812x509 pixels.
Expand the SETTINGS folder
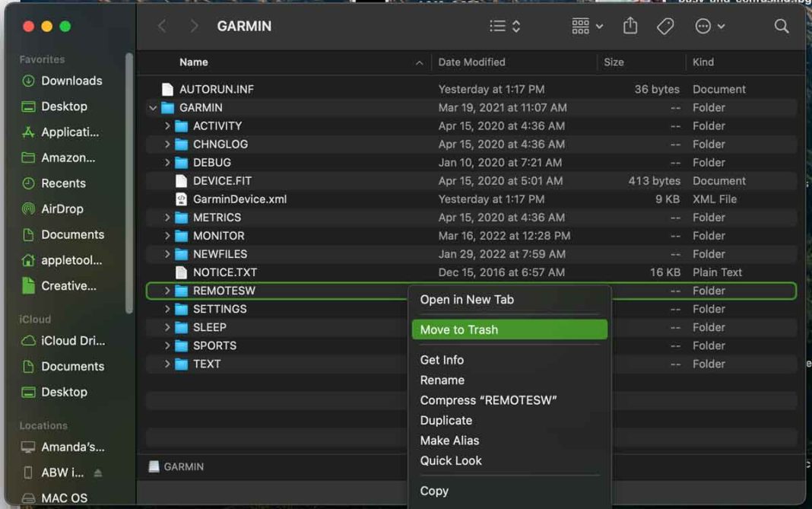pos(167,309)
